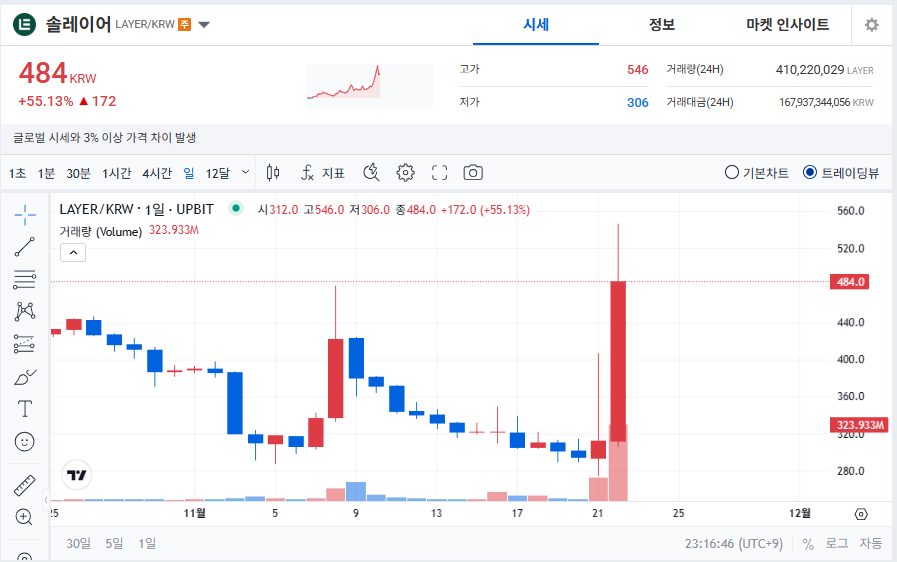The height and width of the screenshot is (562, 897).
Task: Open the indicators (지표) menu
Action: [x=323, y=172]
